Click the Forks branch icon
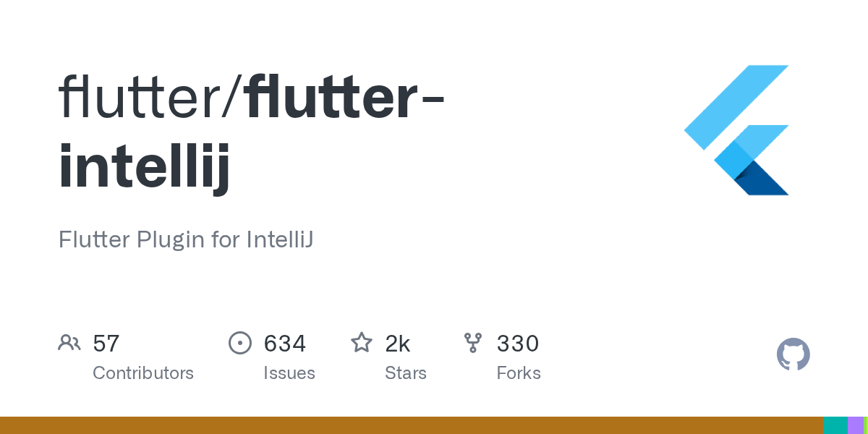The height and width of the screenshot is (434, 868). pos(473,343)
